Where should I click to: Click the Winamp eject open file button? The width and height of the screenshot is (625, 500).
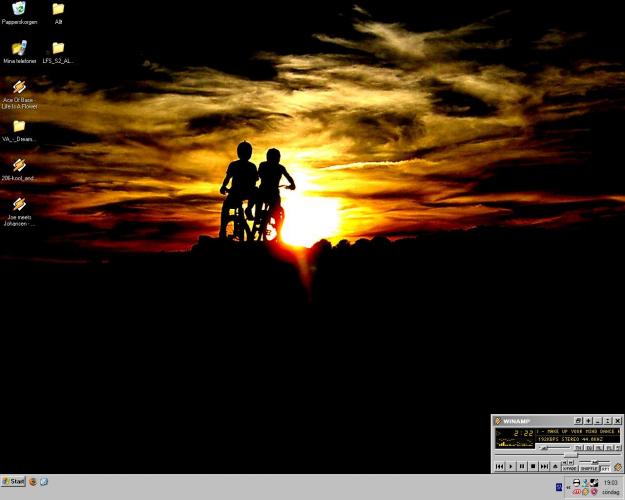tap(555, 466)
